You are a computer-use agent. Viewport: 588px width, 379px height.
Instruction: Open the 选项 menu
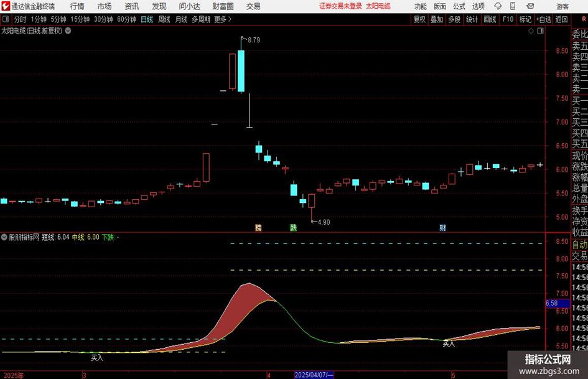478,6
